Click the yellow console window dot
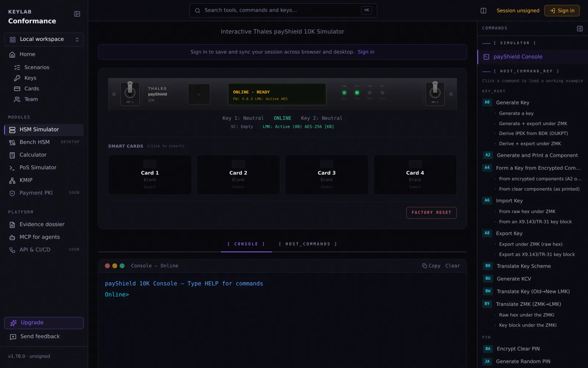Viewport: 588px width, 368px height. [115, 266]
